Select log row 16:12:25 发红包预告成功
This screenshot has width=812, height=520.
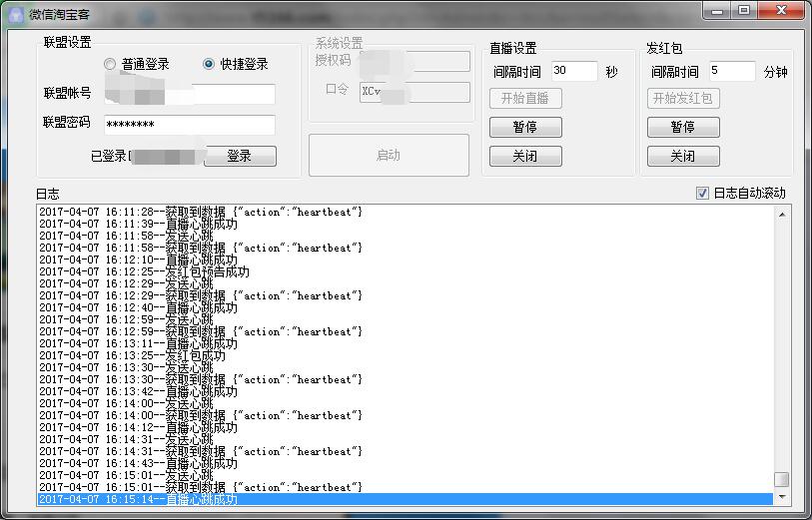point(405,271)
